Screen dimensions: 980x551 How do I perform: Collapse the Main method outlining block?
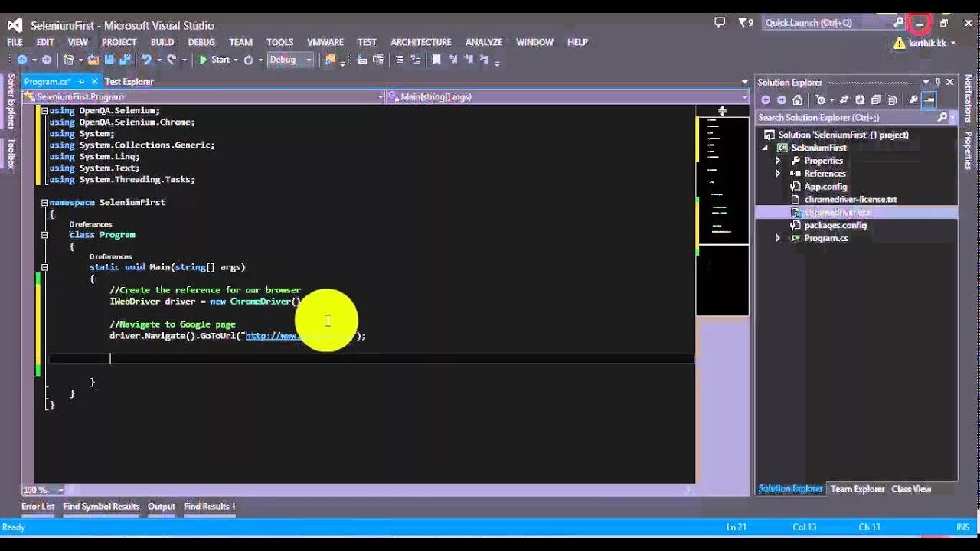tap(44, 267)
